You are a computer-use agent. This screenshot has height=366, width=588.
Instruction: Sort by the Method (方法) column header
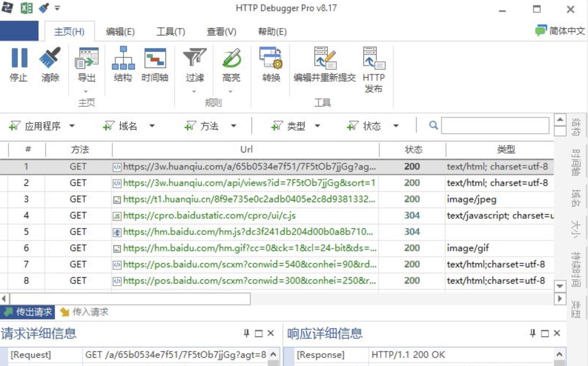(79, 150)
